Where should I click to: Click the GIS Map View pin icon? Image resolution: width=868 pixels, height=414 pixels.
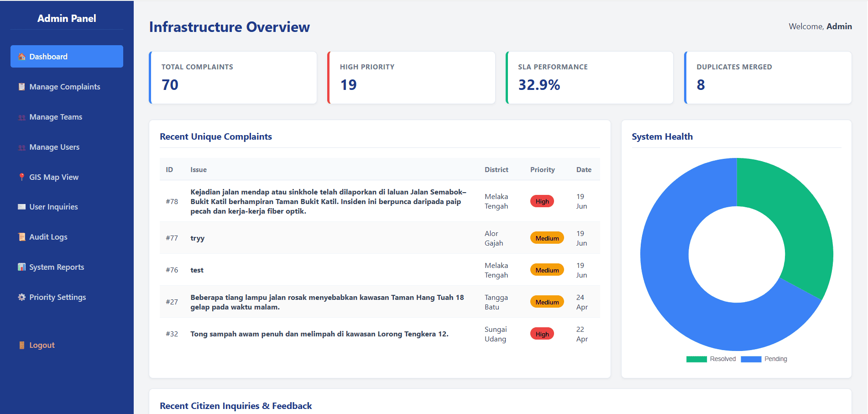(21, 177)
